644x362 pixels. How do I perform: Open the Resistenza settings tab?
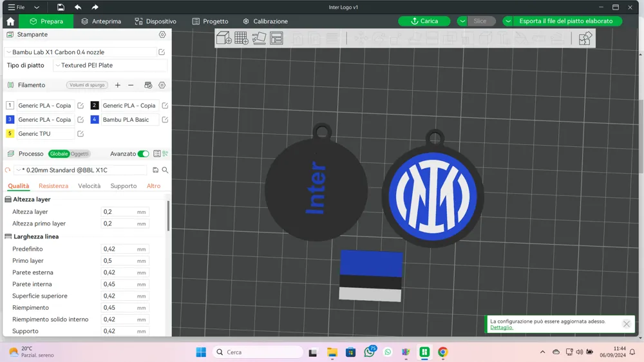click(53, 186)
